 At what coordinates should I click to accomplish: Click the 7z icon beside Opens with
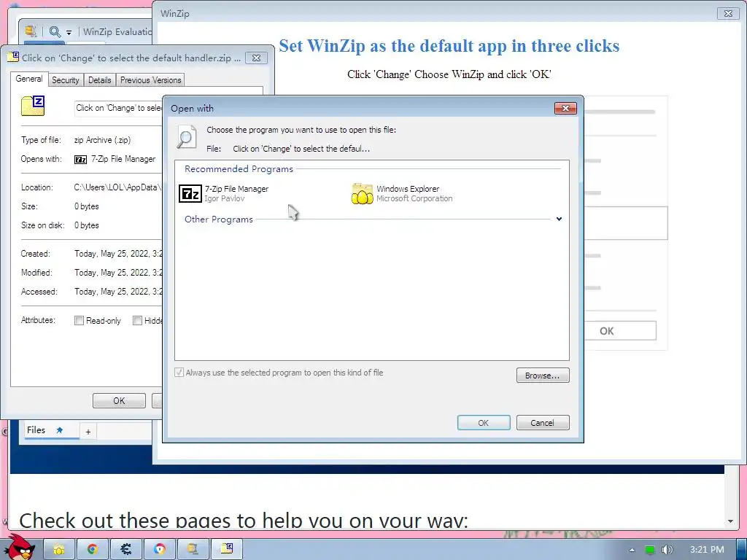(80, 160)
